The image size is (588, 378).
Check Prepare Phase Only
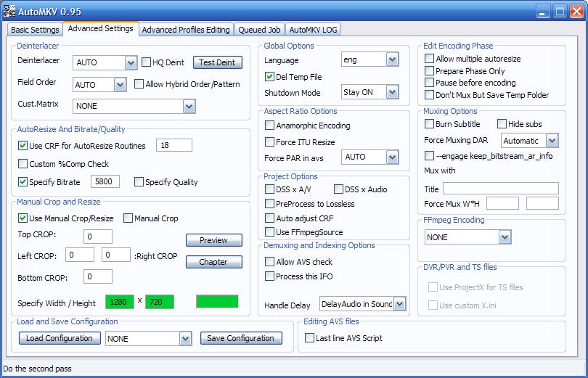click(x=429, y=71)
